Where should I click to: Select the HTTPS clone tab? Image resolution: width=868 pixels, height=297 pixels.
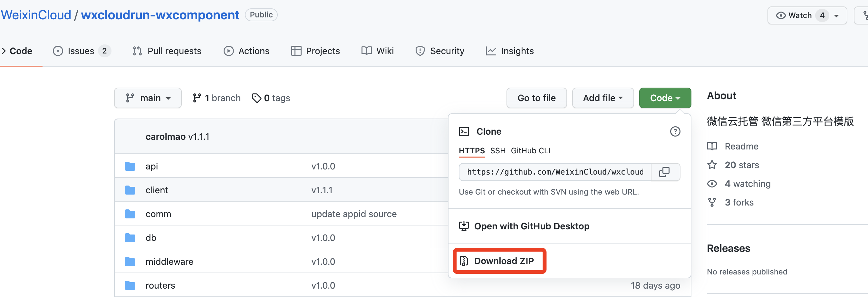(472, 151)
